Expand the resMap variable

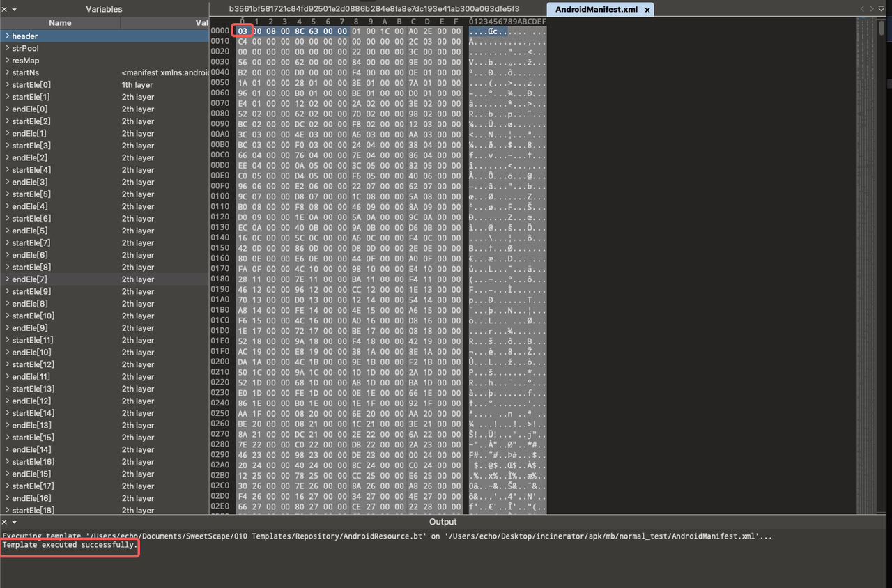[7, 61]
